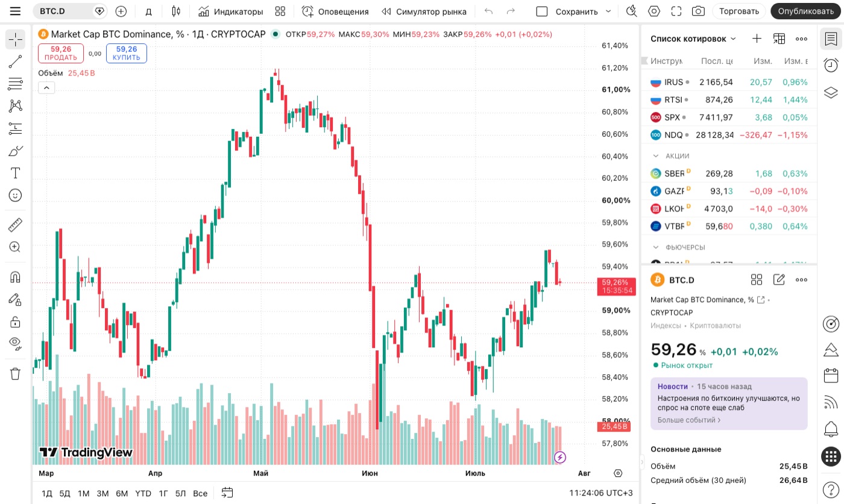Add a symbol to compare with plus icon
The width and height of the screenshot is (844, 504).
[x=121, y=11]
